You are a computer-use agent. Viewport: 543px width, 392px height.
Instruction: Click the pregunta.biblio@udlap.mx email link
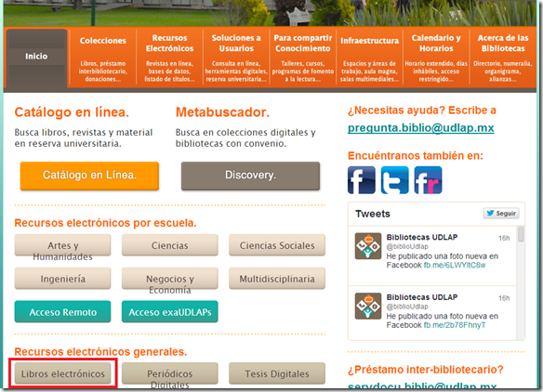pos(421,128)
